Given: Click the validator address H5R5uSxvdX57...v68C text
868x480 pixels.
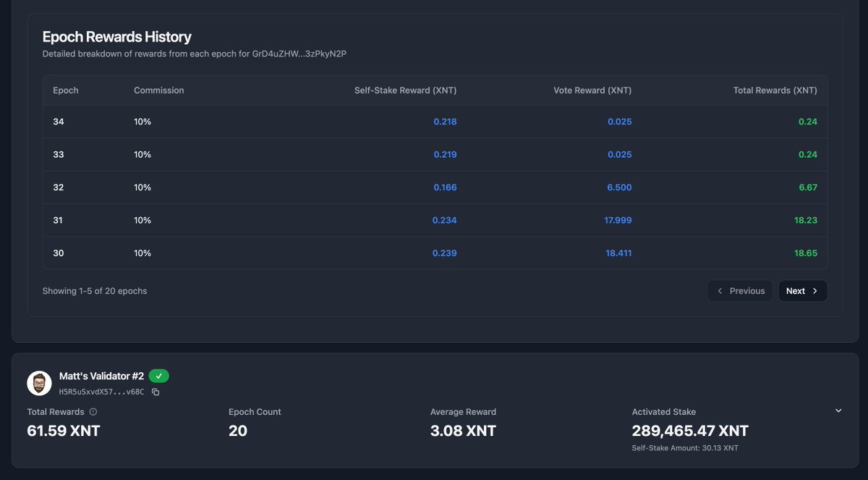Looking at the screenshot, I should coord(101,392).
